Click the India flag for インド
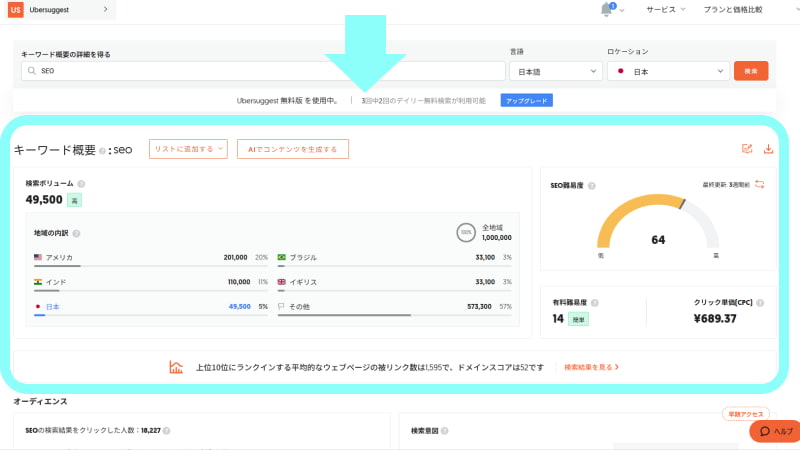The width and height of the screenshot is (800, 450). tap(38, 282)
